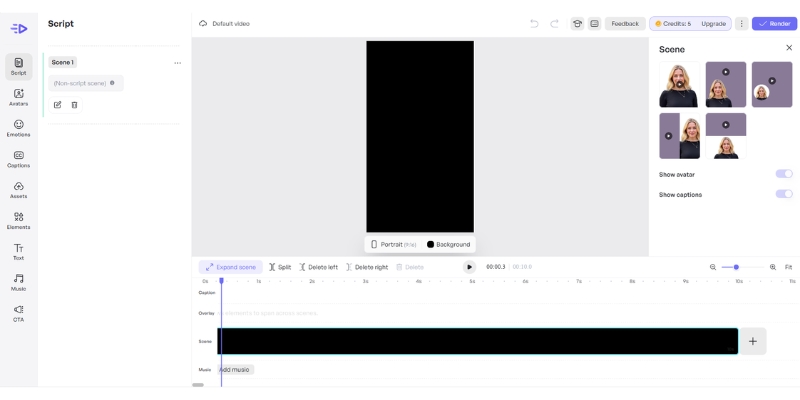
Task: Open the Music sidebar section
Action: (x=18, y=282)
